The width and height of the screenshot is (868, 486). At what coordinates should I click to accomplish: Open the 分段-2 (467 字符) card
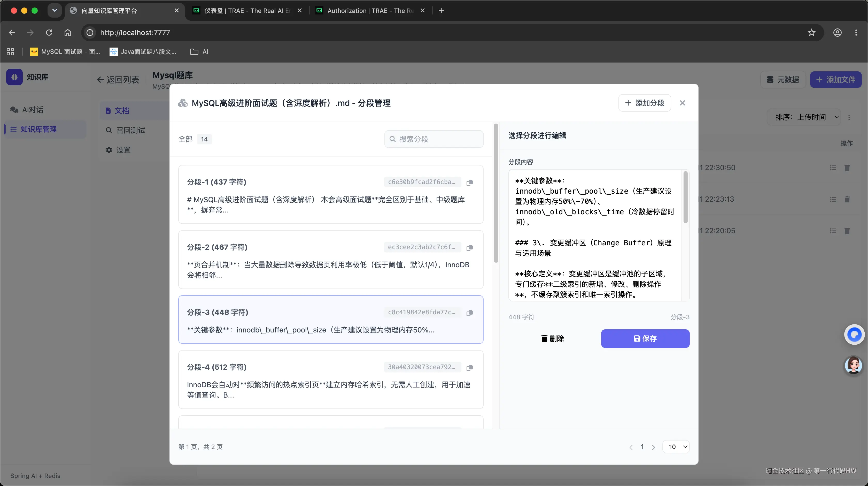click(331, 259)
